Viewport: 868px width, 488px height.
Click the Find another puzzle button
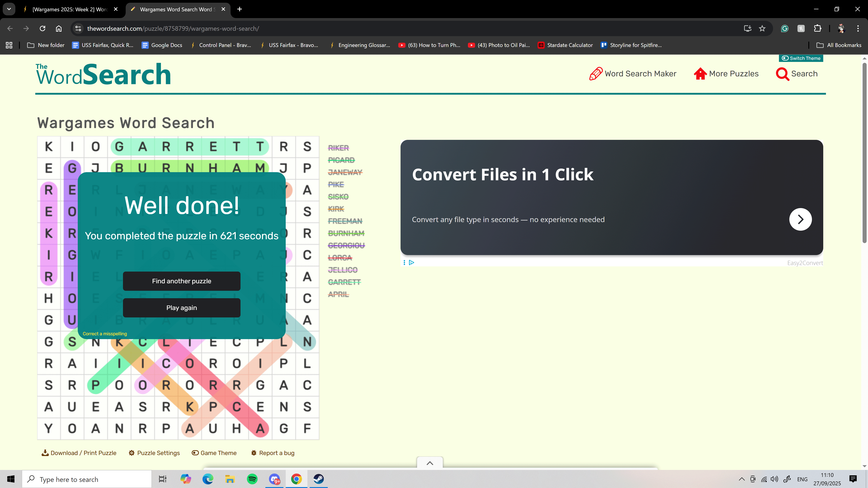click(x=181, y=281)
